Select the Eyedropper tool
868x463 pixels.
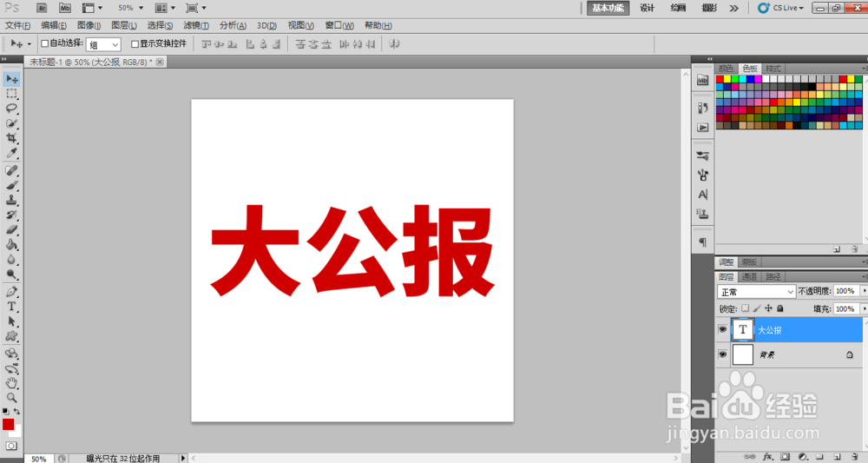coord(11,153)
